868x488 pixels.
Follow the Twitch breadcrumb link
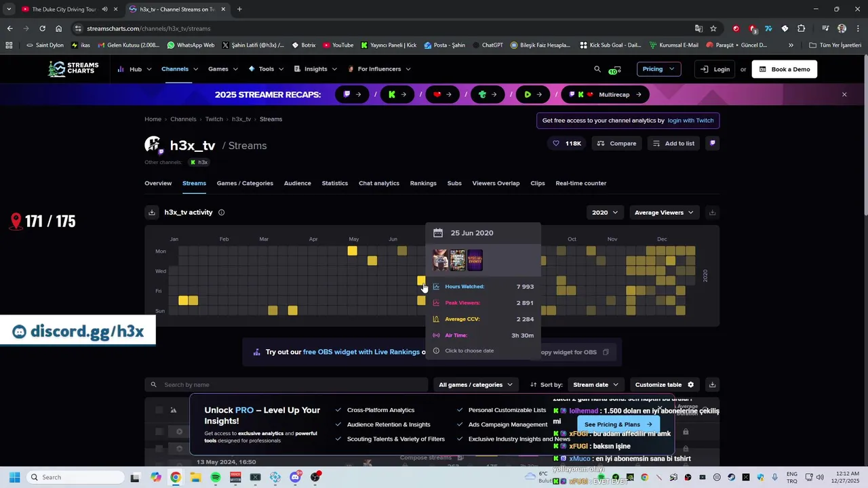point(214,119)
